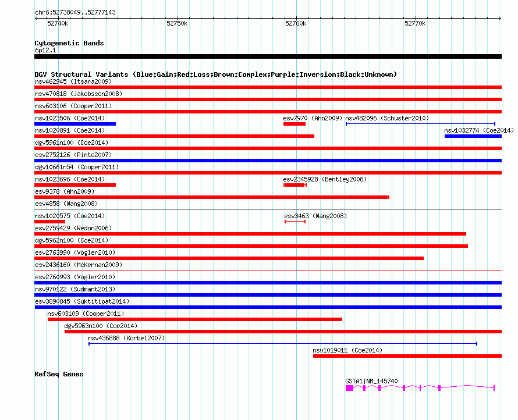Open the GSTA1|NM_145740 gene label

pyautogui.click(x=372, y=381)
